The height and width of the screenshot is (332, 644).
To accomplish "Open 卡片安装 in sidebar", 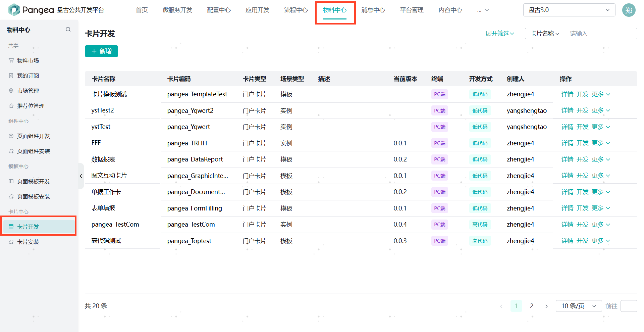I will coord(28,242).
